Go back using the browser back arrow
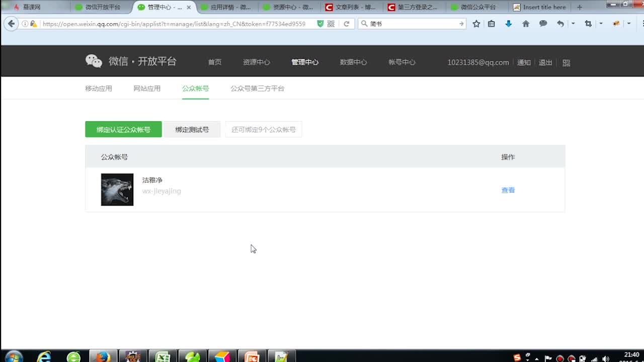 click(12, 24)
